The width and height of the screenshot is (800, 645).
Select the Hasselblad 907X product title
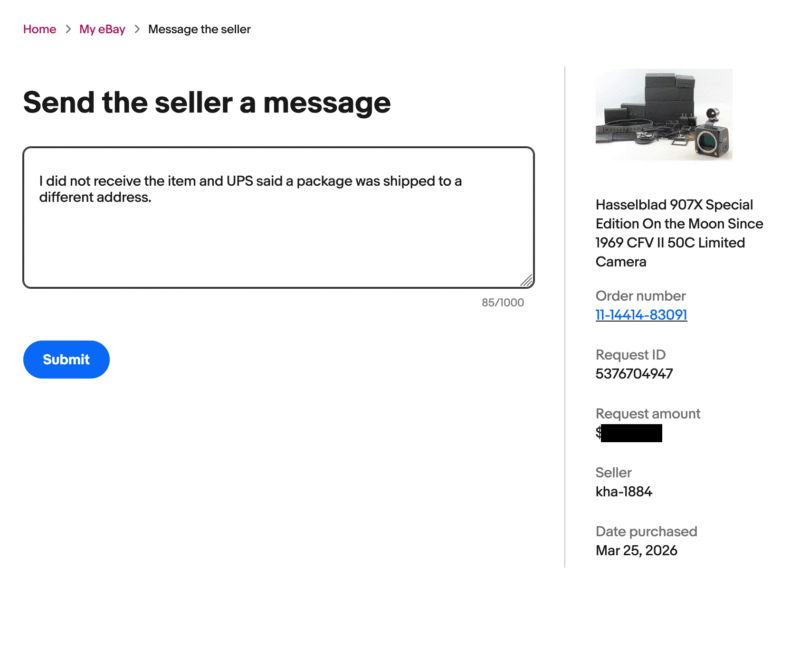[679, 233]
